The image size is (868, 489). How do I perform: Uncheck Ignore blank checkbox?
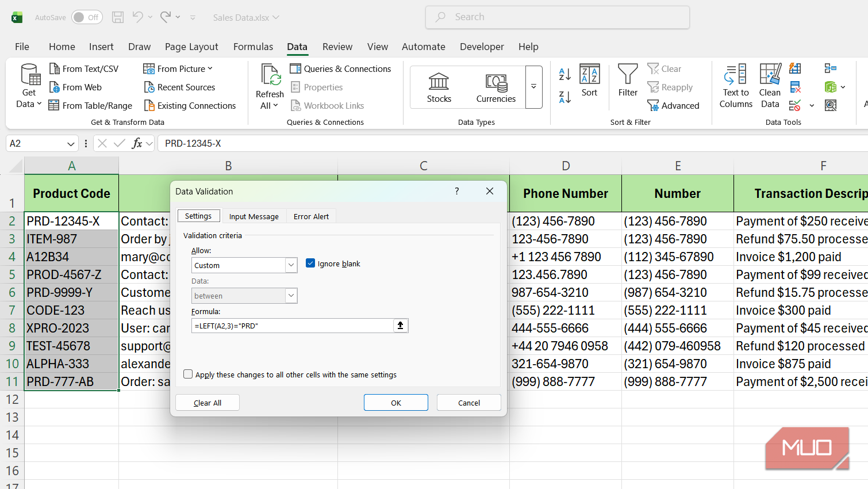click(x=310, y=263)
